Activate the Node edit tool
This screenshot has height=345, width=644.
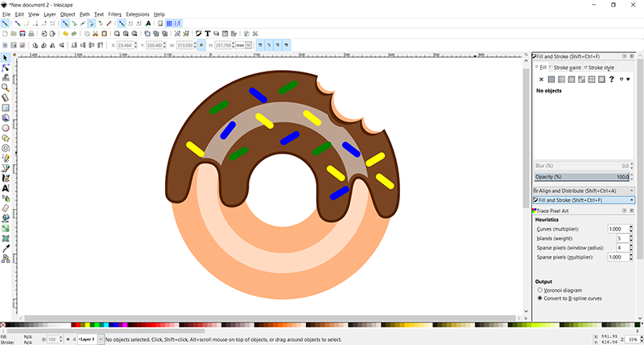point(6,68)
